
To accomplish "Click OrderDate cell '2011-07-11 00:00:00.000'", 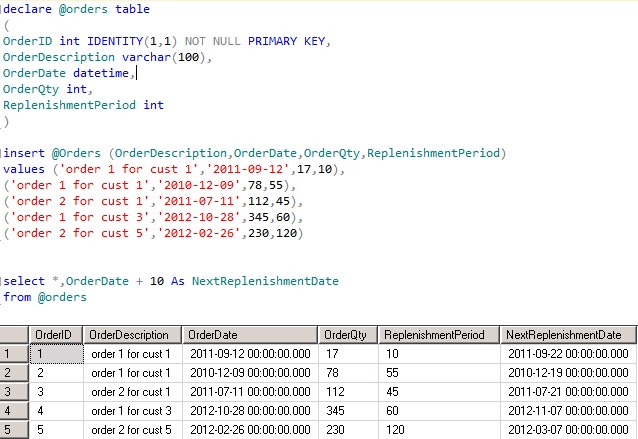I will coord(250,392).
